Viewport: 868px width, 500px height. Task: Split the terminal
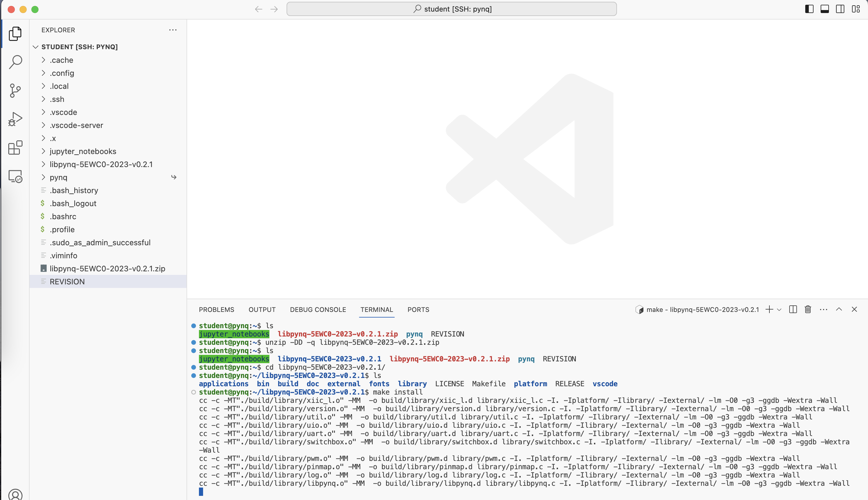pyautogui.click(x=793, y=310)
